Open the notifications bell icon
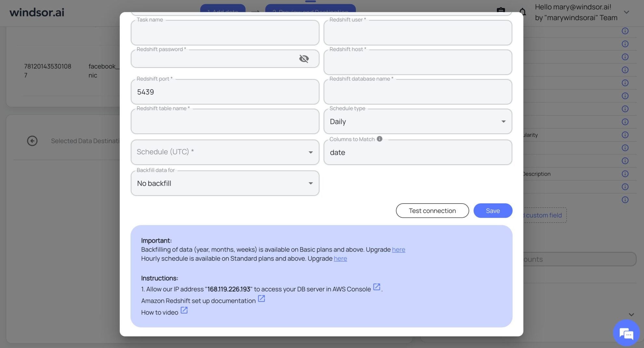The width and height of the screenshot is (644, 348). [522, 12]
